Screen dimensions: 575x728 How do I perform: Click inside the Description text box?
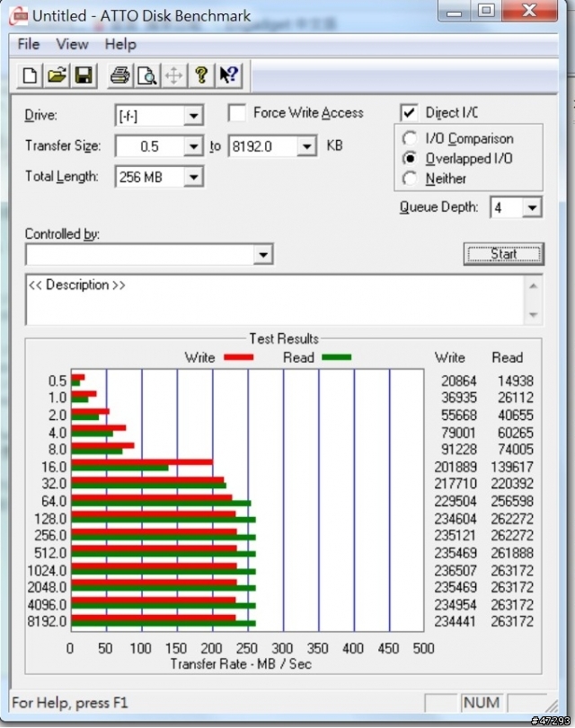[x=275, y=300]
